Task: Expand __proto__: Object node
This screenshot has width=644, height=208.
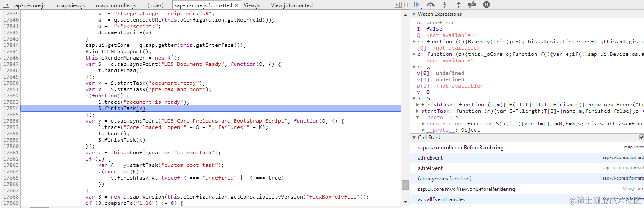Action: coord(423,130)
